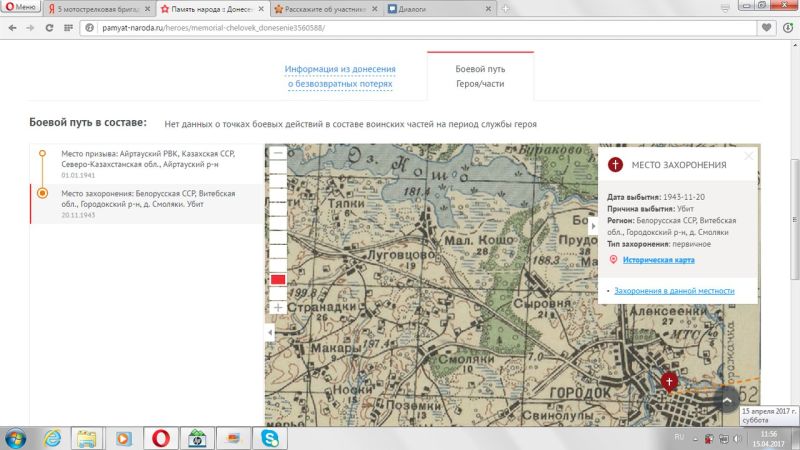Close the 5 мотострелковая бригада tab
This screenshot has height=450, width=800.
tap(147, 9)
